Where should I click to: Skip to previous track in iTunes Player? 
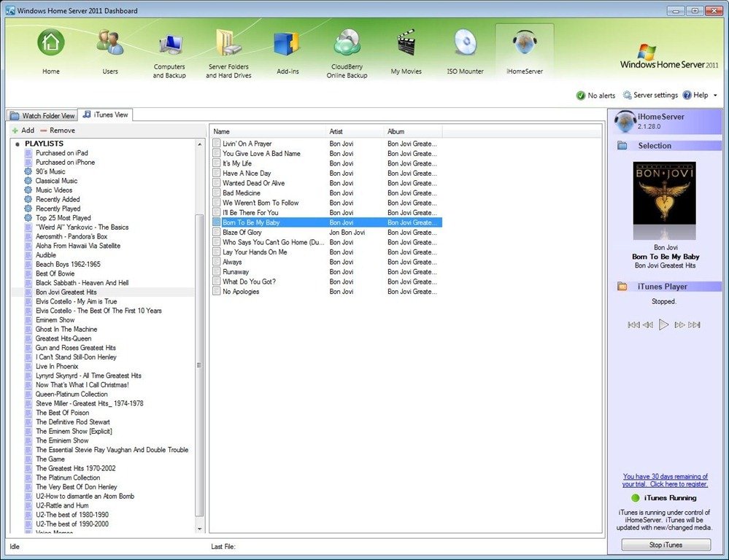[x=633, y=325]
